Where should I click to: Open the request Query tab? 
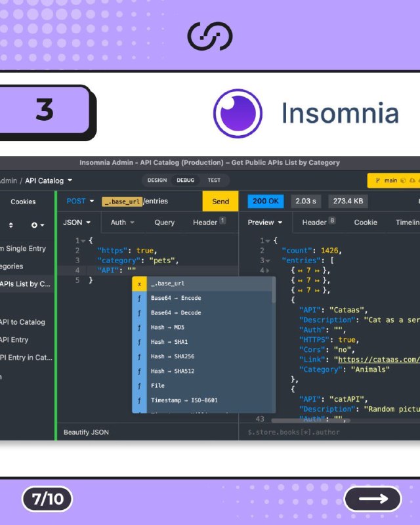165,222
